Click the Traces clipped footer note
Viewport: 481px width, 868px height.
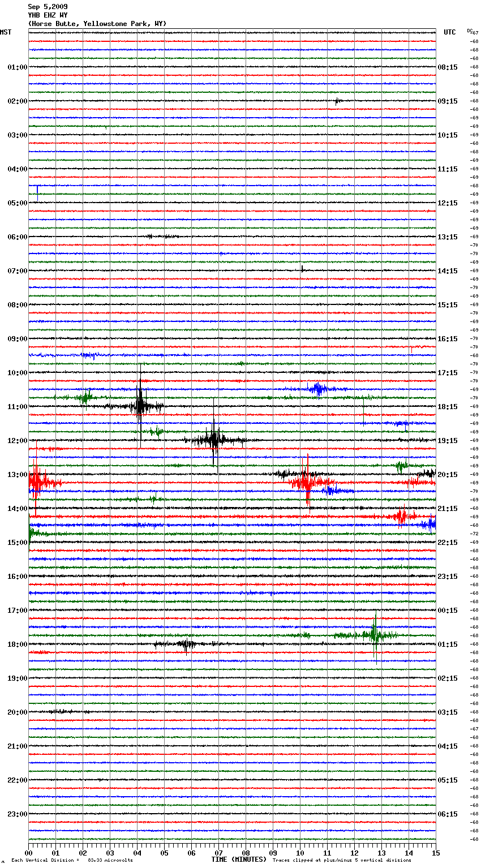[x=342, y=860]
